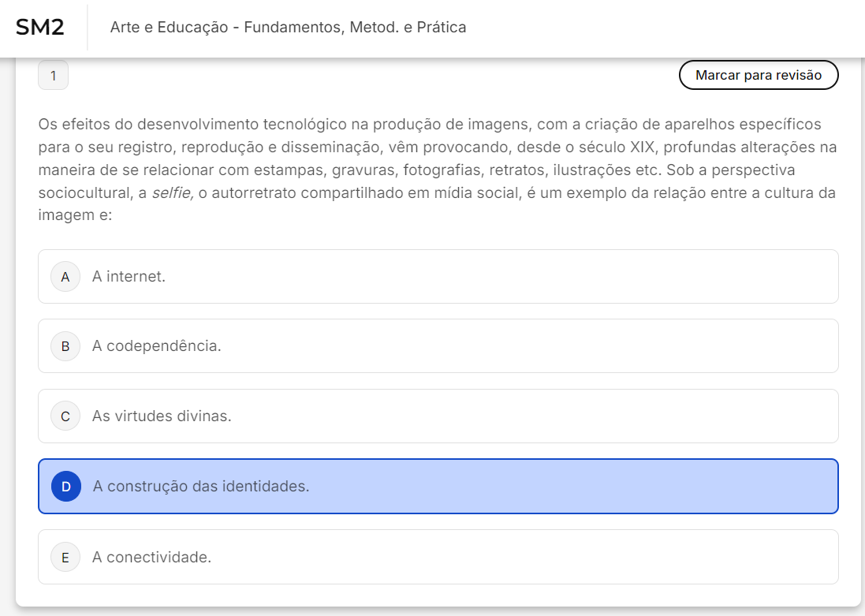
Task: Click the 'Arte e Educação' course title
Action: pyautogui.click(x=288, y=28)
